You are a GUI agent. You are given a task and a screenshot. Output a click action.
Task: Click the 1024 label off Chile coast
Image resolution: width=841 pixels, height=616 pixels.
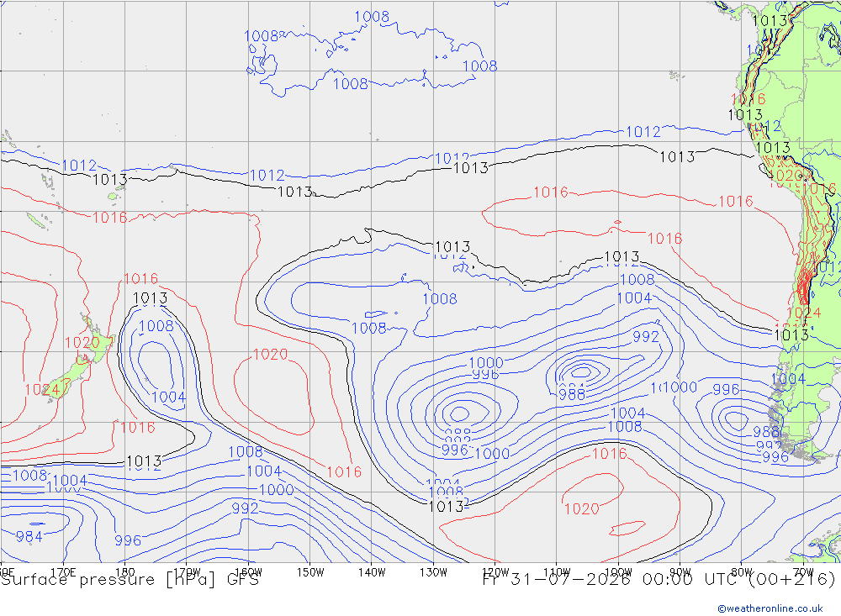[803, 313]
